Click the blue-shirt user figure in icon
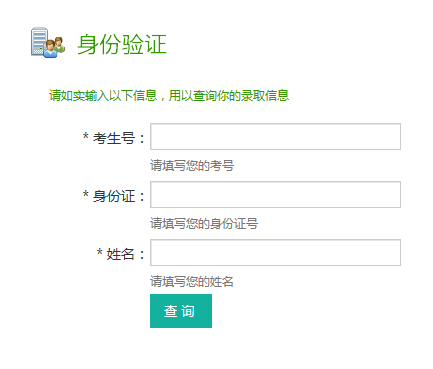 (50, 49)
